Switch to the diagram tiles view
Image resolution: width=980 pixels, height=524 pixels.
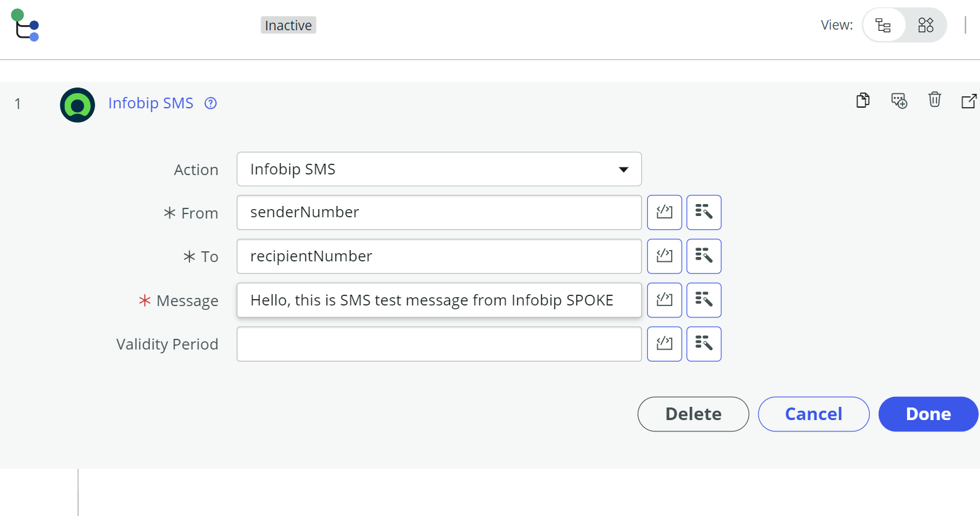point(926,25)
